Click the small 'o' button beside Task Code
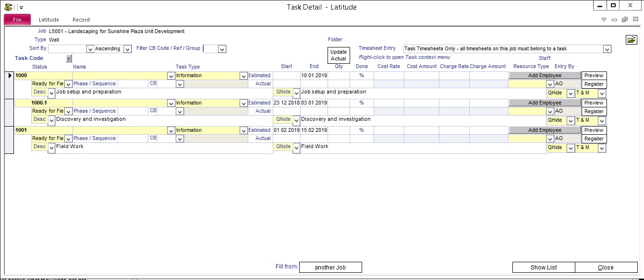 [x=69, y=58]
